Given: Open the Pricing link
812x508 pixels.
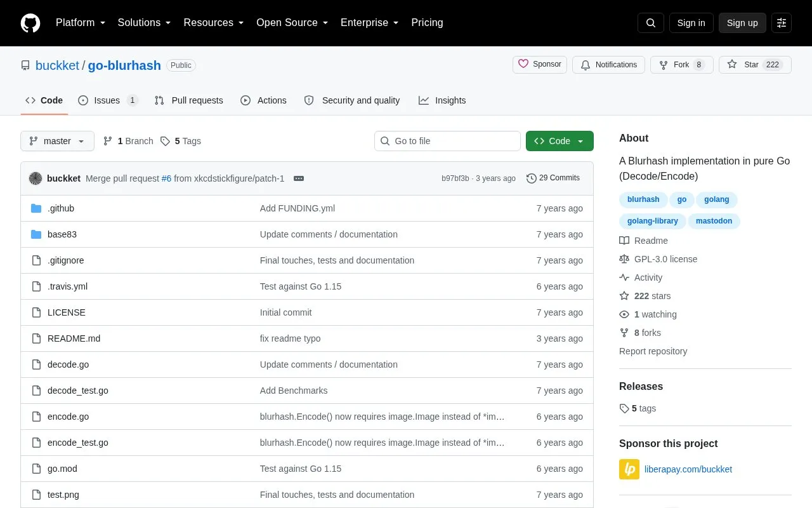Looking at the screenshot, I should pos(427,23).
